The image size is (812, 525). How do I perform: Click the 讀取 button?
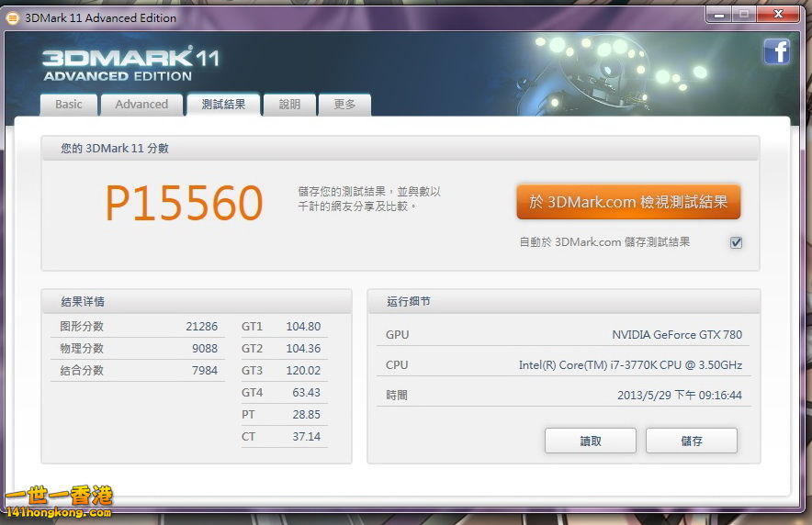tap(591, 441)
